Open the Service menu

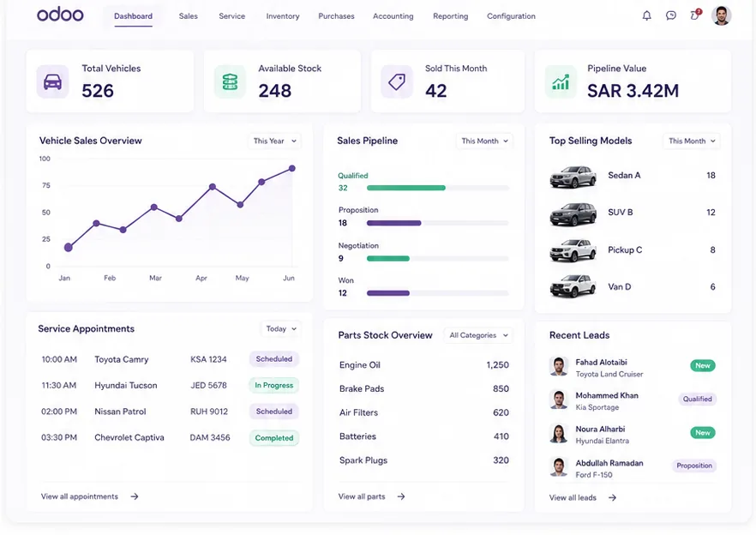[x=232, y=16]
